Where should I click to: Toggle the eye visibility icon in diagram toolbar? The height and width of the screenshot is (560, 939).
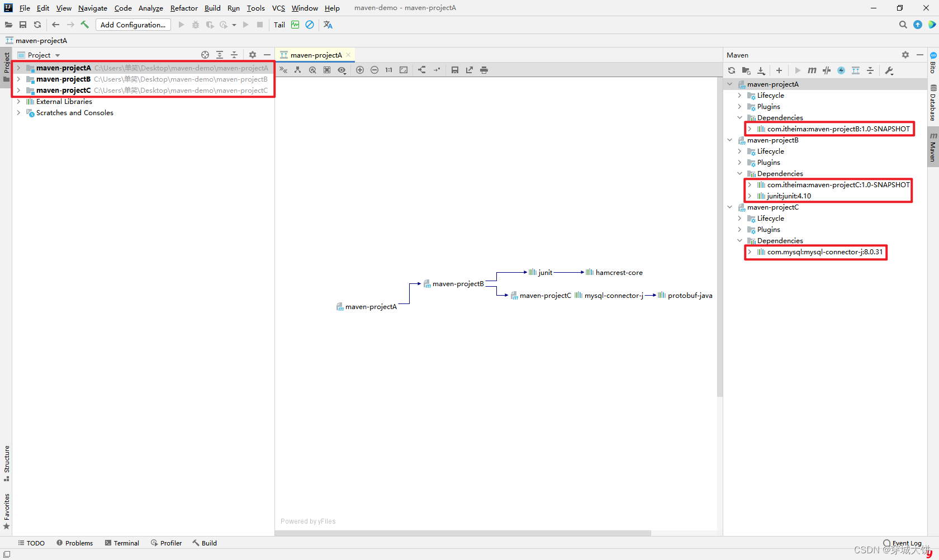pyautogui.click(x=342, y=70)
